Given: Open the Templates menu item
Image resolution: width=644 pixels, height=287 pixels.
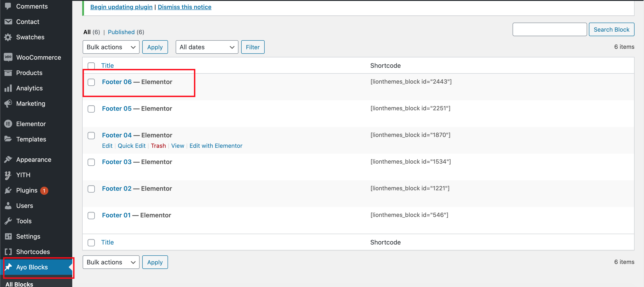Looking at the screenshot, I should coord(31,139).
